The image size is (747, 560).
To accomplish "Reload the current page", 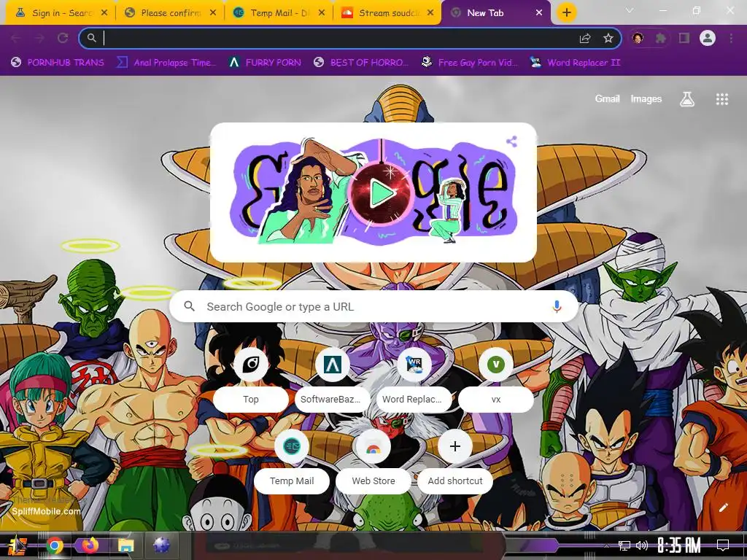I will [63, 38].
